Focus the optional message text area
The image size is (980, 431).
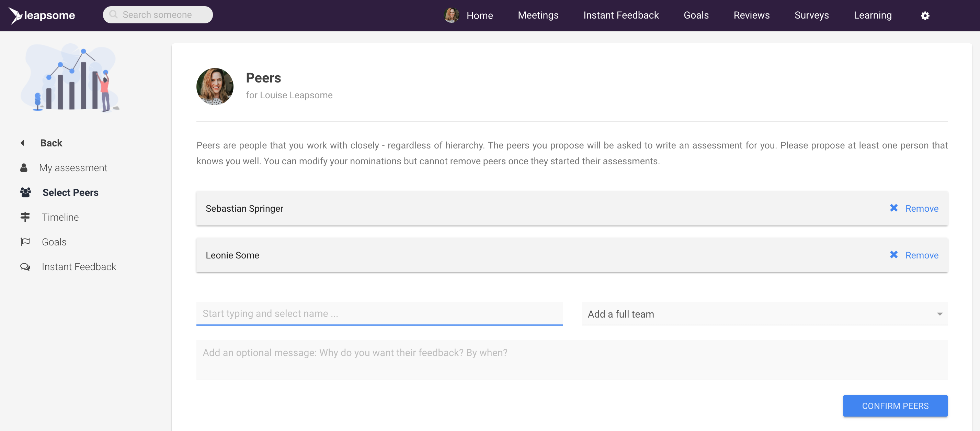(572, 360)
